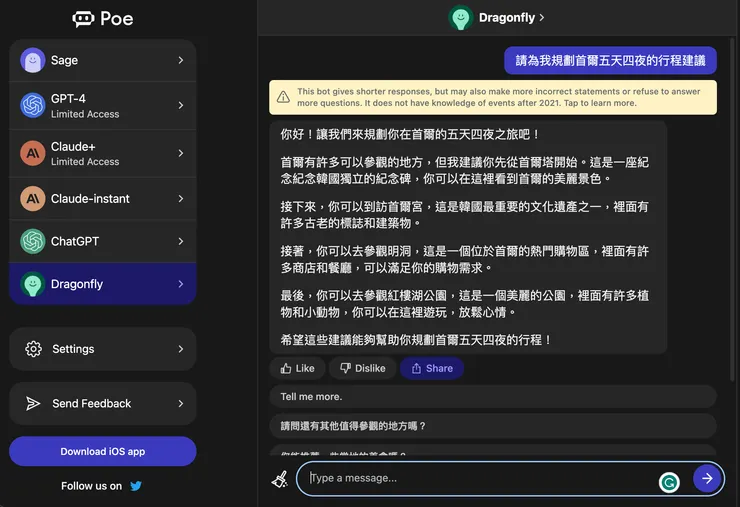This screenshot has height=507, width=740.
Task: Click the Send Feedback label
Action: [92, 404]
